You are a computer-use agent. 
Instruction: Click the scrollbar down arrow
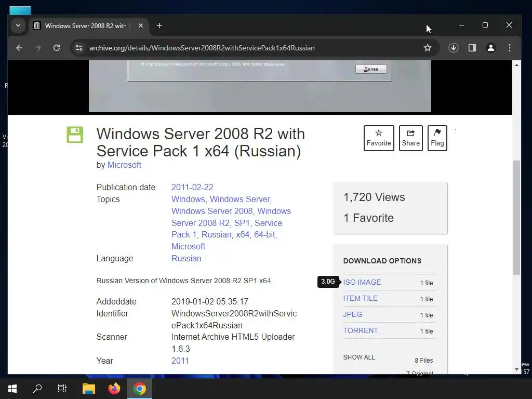coord(516,369)
